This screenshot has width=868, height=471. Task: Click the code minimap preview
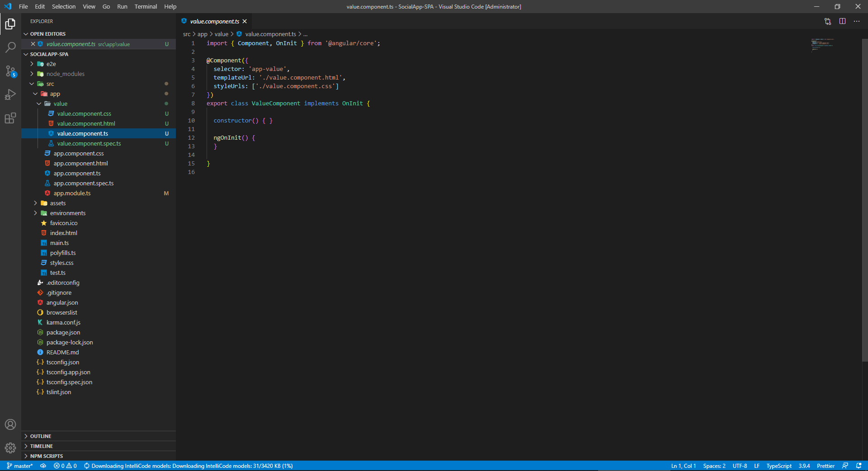823,45
